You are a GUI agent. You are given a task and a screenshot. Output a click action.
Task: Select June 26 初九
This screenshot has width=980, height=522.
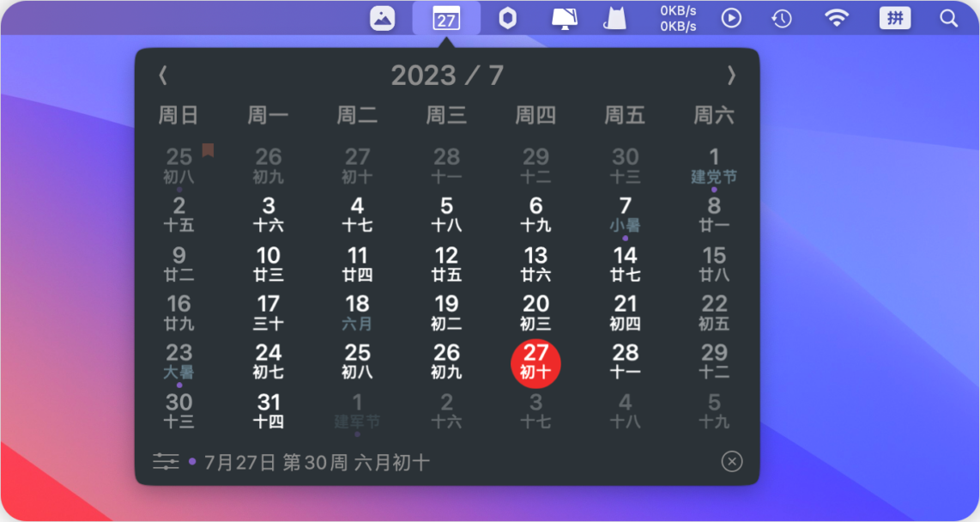point(268,167)
